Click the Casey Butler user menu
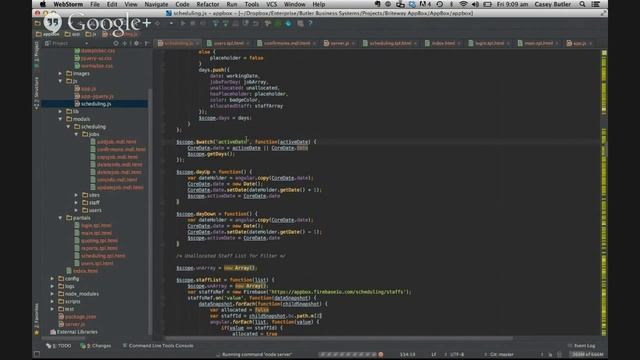 (553, 4)
